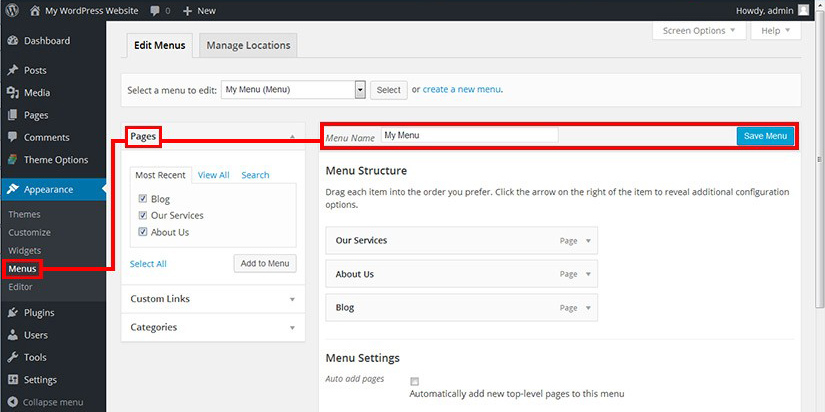Open Media library icon in sidebar

point(12,93)
